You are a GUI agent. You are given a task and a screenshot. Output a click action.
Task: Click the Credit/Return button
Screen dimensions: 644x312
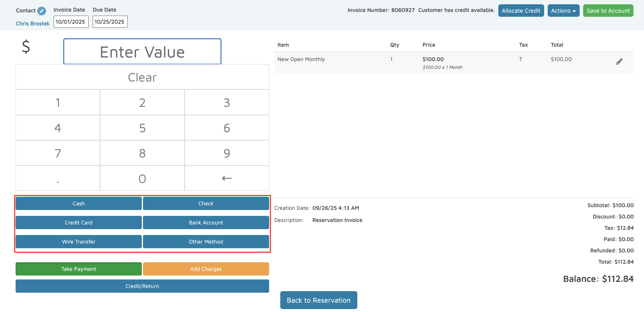[142, 286]
